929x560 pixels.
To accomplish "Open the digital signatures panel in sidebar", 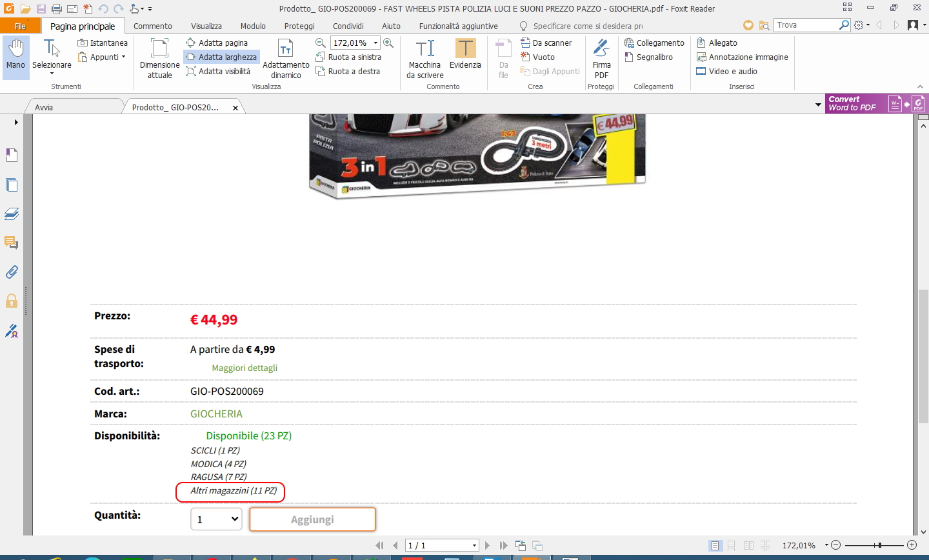I will coord(12,330).
